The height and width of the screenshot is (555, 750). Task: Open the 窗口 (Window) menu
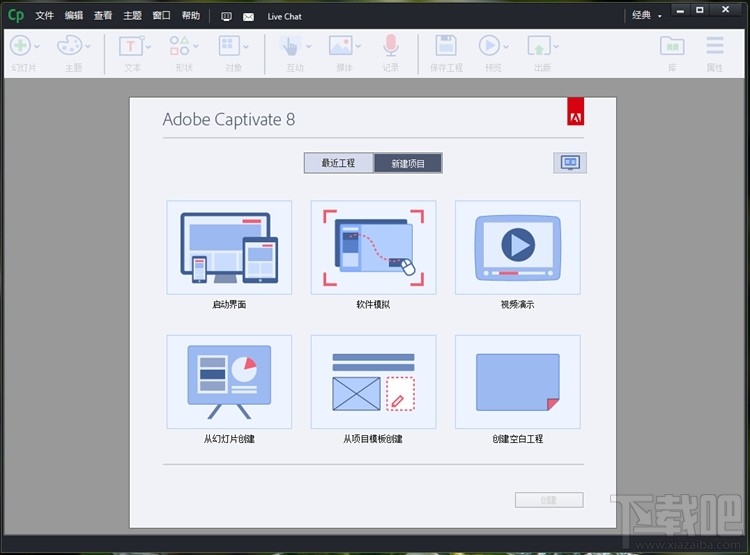point(162,16)
